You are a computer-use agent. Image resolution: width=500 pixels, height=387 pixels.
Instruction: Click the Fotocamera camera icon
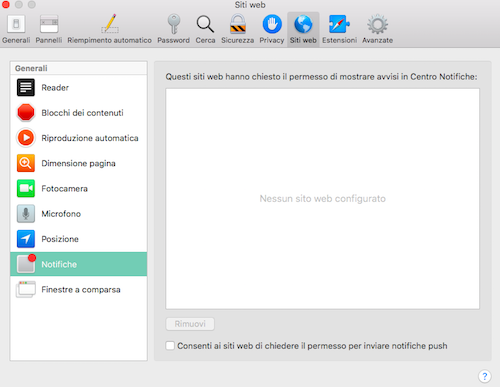click(x=26, y=188)
